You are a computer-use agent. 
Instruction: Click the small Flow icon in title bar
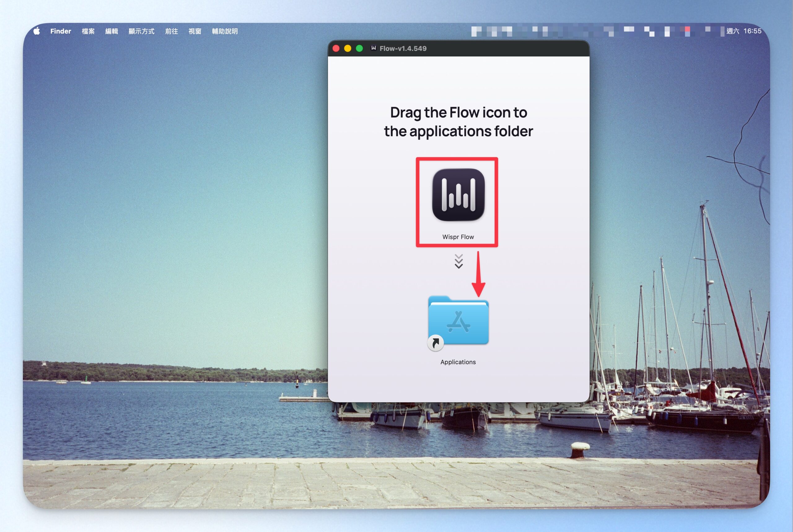pos(374,48)
